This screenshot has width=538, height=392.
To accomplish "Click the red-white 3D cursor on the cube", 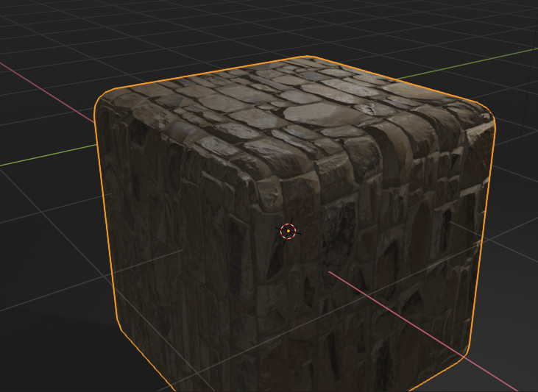I will [288, 232].
